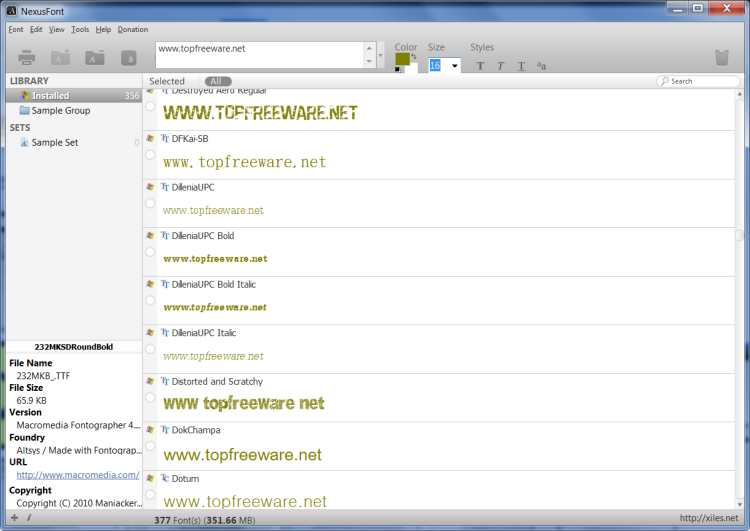Screen dimensions: 750x531
Task: Click the sample text box up arrow
Action: pos(369,49)
